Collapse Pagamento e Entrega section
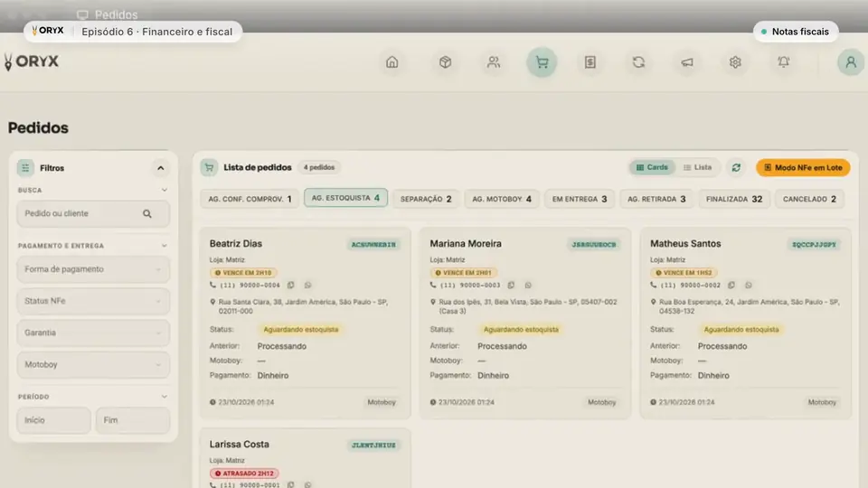This screenshot has height=488, width=868. tap(165, 246)
